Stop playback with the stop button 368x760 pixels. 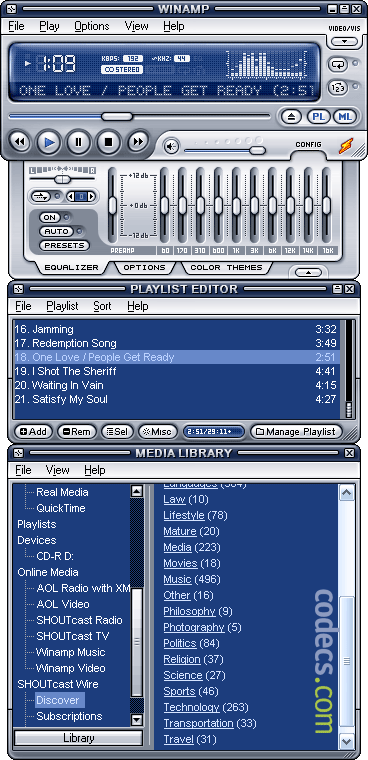coord(109,142)
